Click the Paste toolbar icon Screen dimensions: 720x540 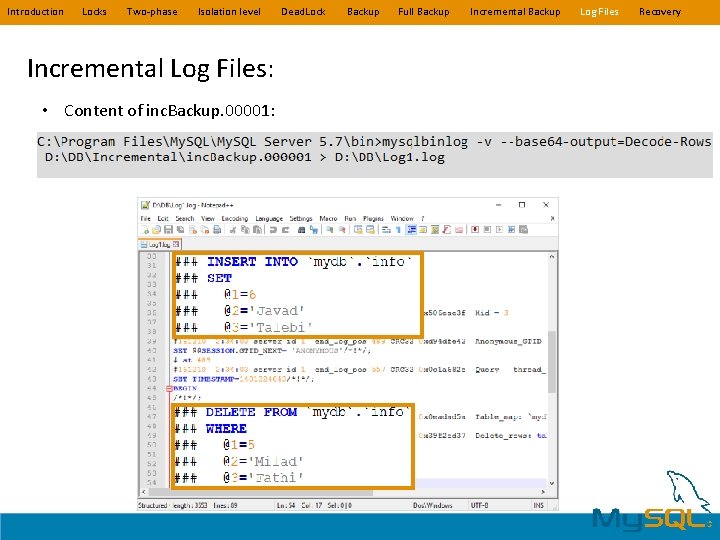pos(258,230)
